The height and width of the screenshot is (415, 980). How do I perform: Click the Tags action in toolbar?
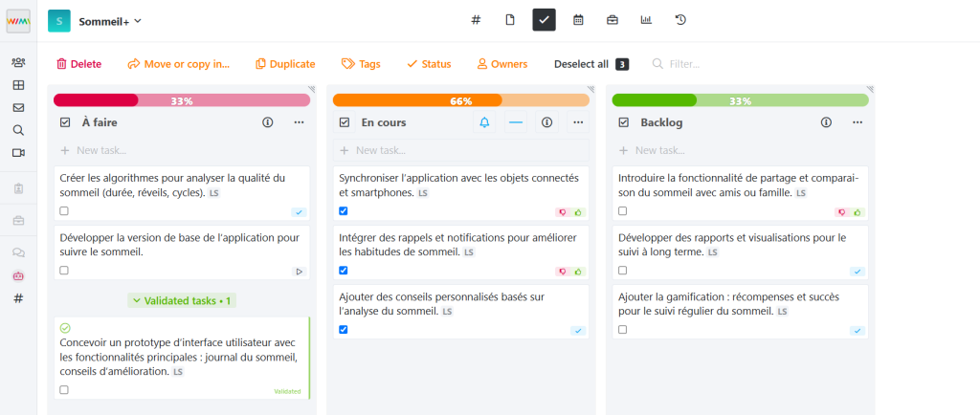click(x=361, y=64)
